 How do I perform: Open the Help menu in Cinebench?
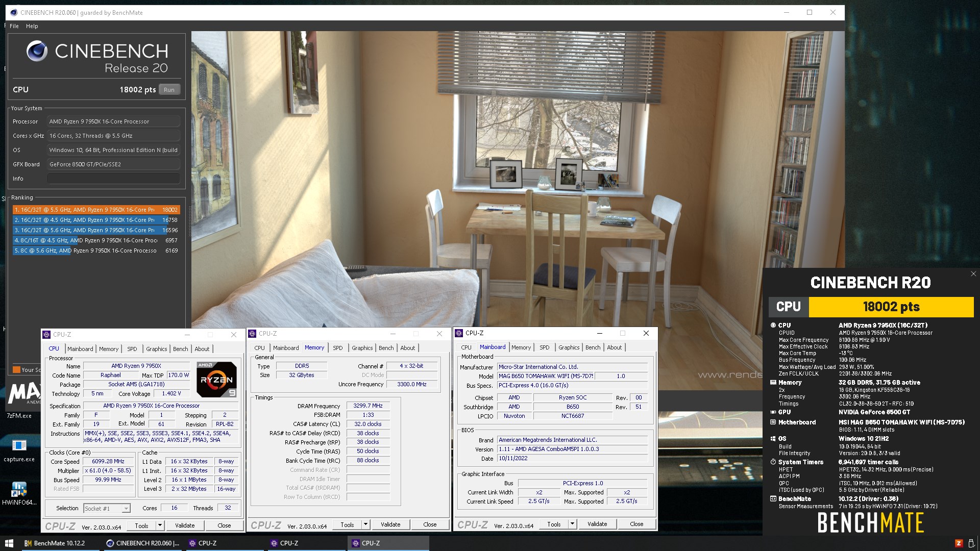pyautogui.click(x=32, y=26)
